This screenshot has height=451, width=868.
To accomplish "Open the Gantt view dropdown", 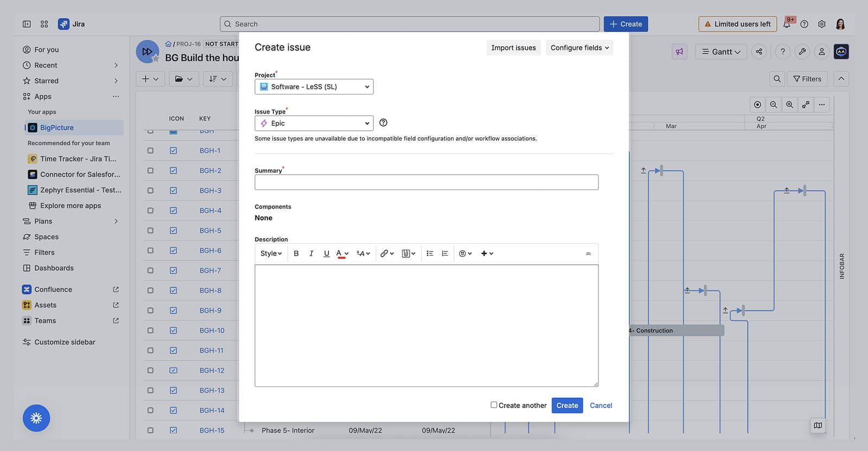I will click(x=721, y=52).
